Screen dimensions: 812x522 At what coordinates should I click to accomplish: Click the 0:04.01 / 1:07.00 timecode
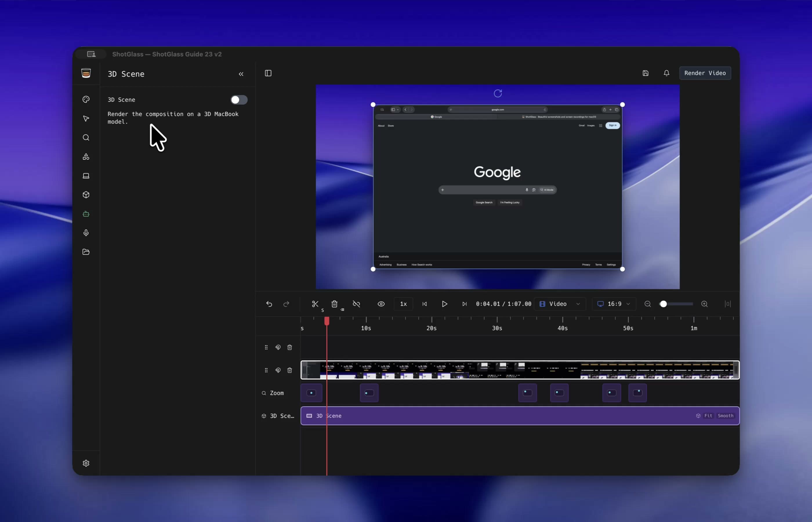click(503, 304)
